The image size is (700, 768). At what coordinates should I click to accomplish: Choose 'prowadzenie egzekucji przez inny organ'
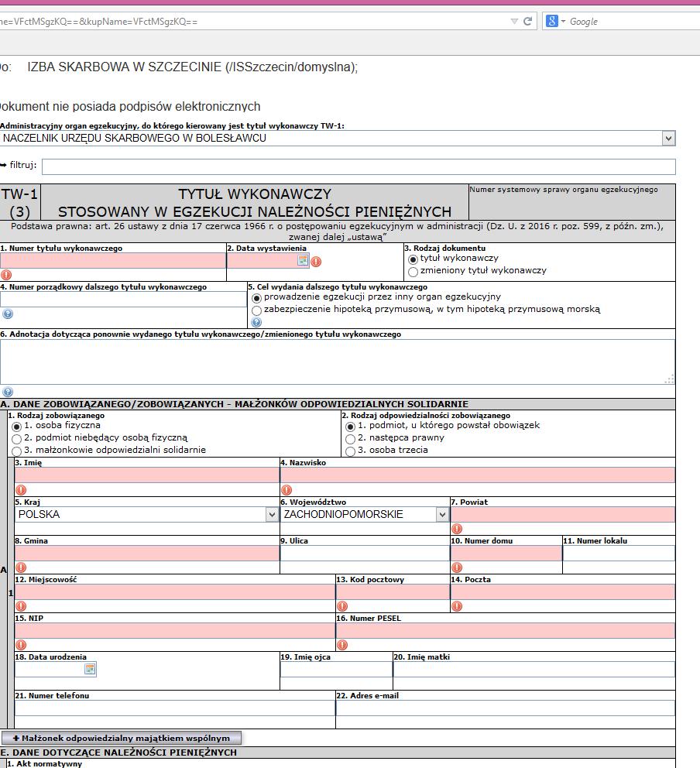pos(256,298)
